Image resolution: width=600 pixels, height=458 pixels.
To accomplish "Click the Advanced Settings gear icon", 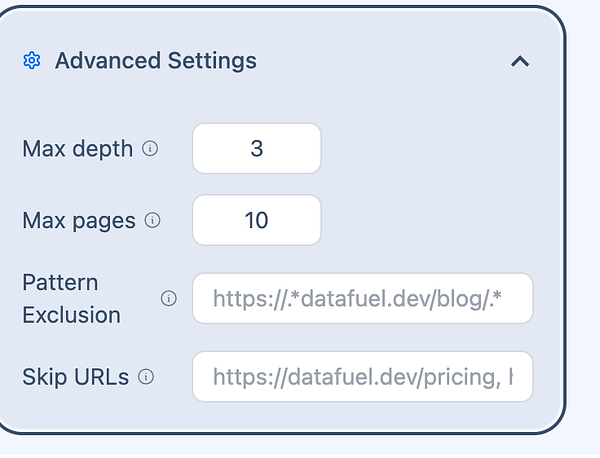I will [x=31, y=61].
